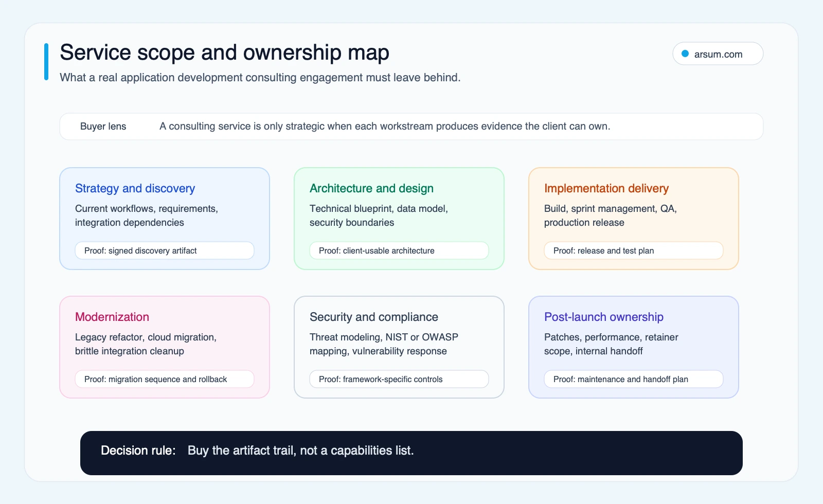823x504 pixels.
Task: Click 'Threat modeling, NIST or OWASP' description
Action: [384, 344]
